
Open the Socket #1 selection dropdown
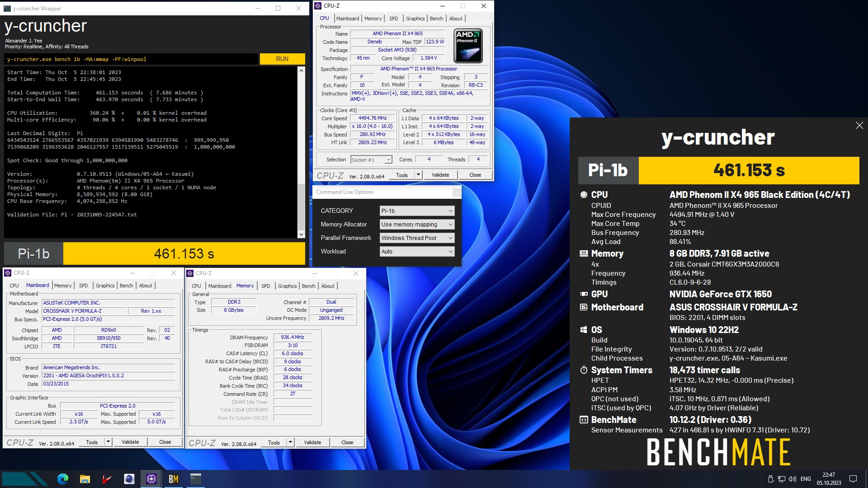(371, 160)
